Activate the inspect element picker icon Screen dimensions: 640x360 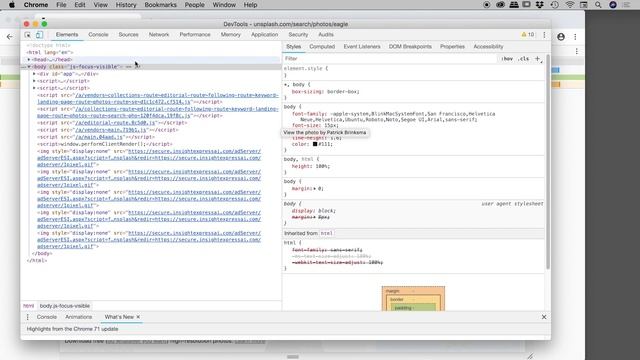28,35
